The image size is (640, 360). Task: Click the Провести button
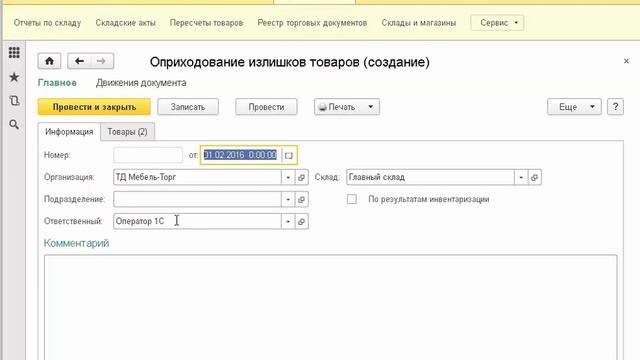click(266, 107)
